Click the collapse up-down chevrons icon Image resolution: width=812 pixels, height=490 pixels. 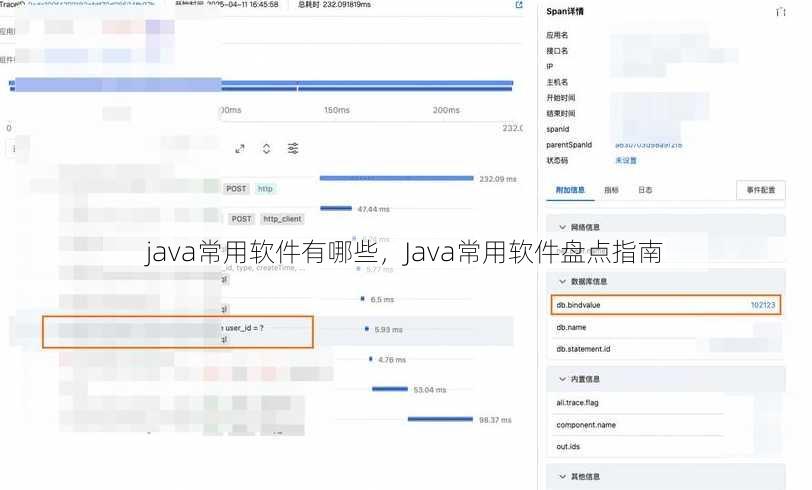pos(266,149)
